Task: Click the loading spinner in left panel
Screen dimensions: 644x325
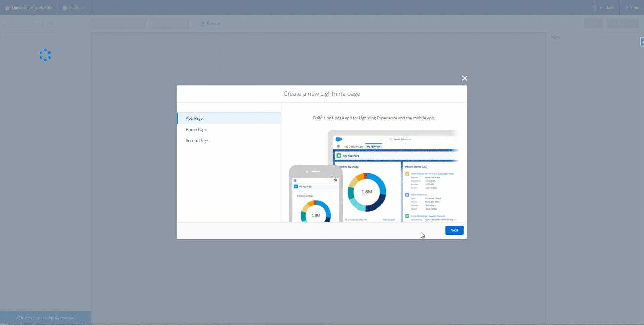Action: pos(45,55)
